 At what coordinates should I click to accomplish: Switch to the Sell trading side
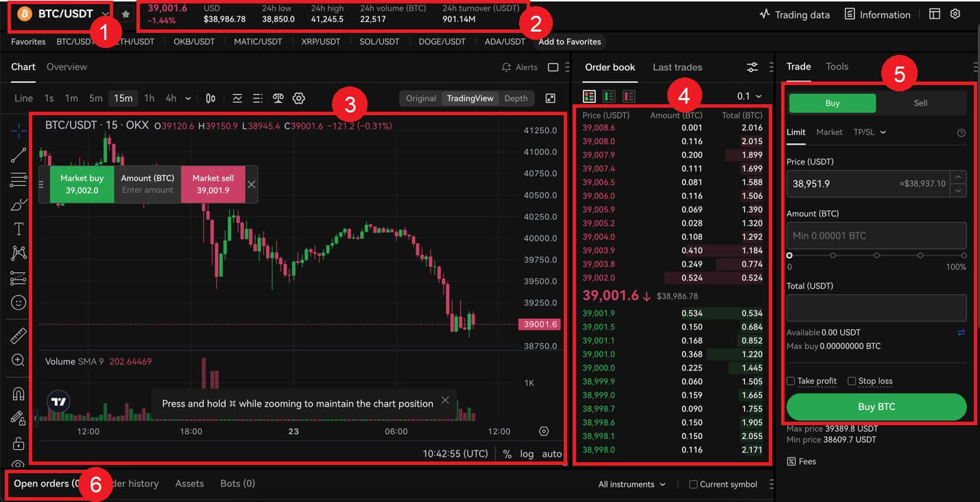920,103
